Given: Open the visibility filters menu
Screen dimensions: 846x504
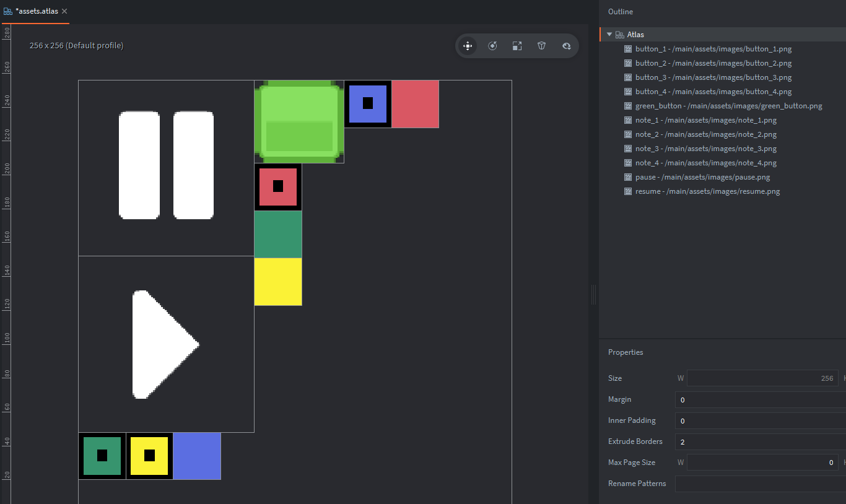Looking at the screenshot, I should pyautogui.click(x=566, y=46).
